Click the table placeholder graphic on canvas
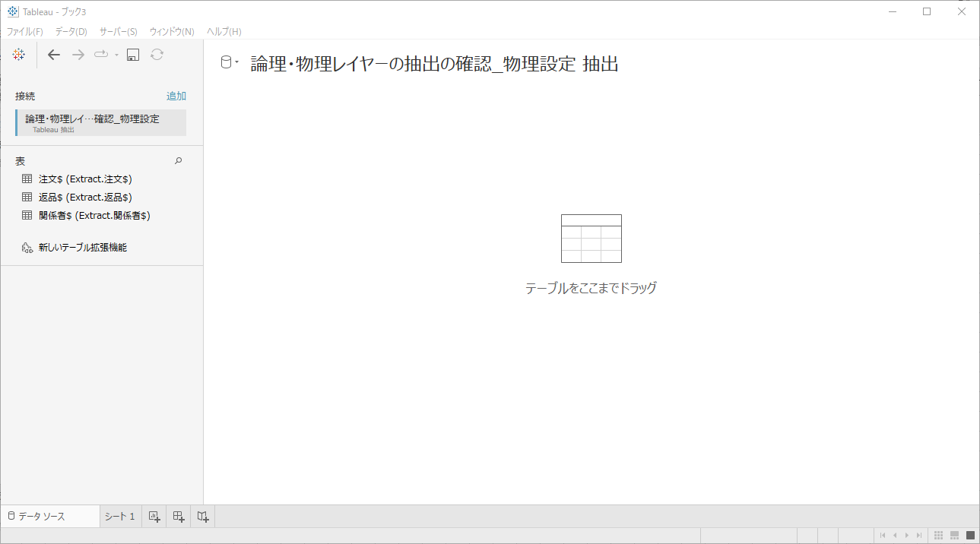980x544 pixels. tap(591, 239)
